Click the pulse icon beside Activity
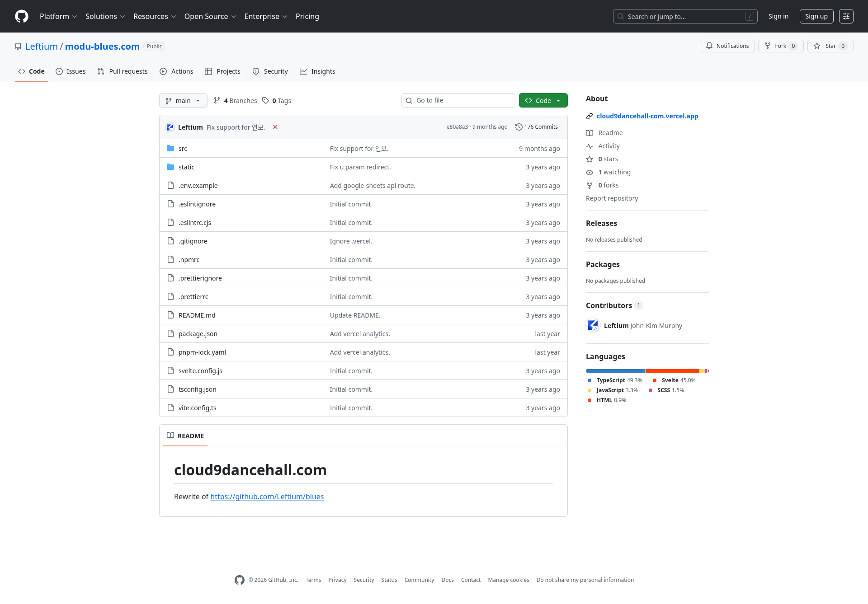This screenshot has height=604, width=868. (x=590, y=146)
